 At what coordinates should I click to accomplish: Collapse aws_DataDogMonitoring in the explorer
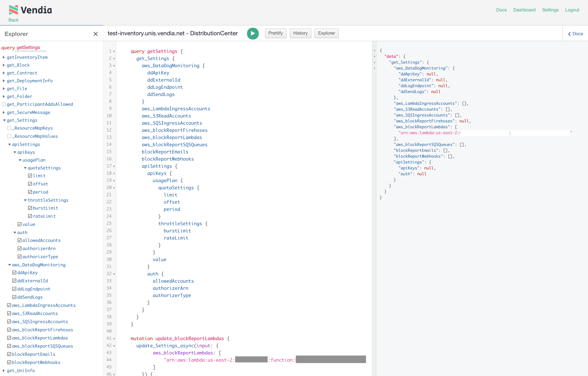9,265
